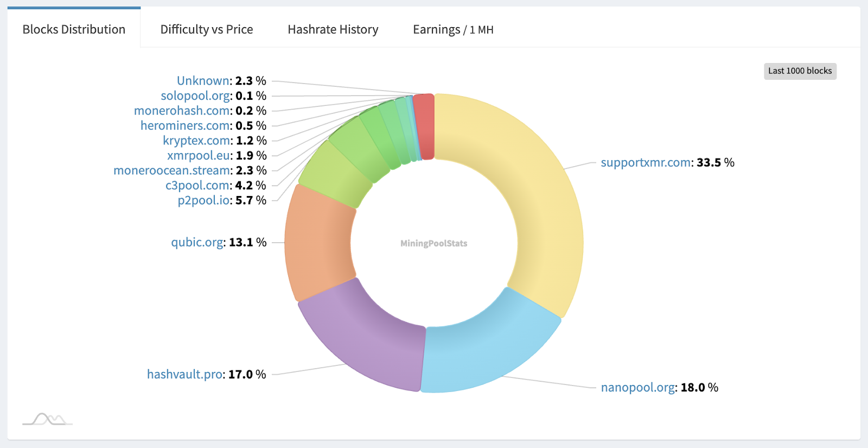
Task: Switch to the Difficulty vs Price tab
Action: tap(207, 29)
